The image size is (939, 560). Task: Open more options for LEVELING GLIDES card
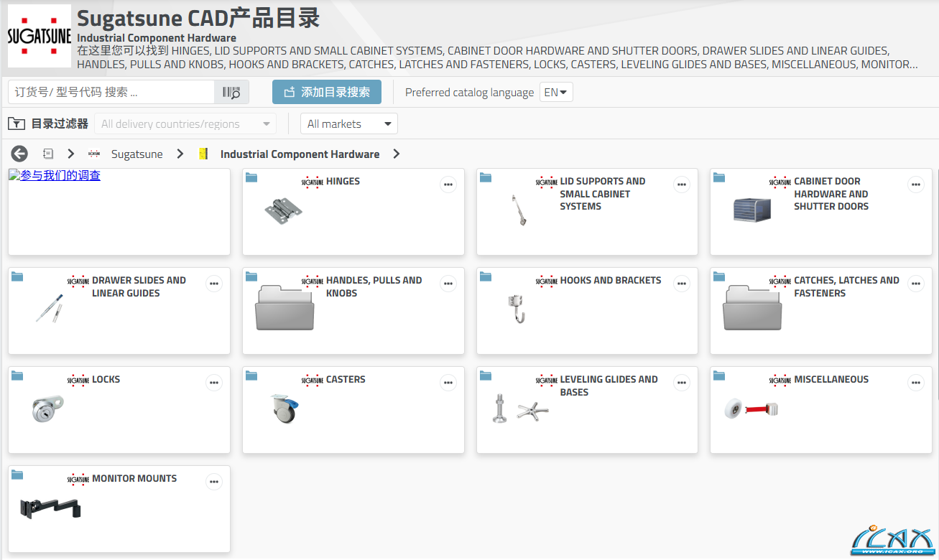pos(682,383)
